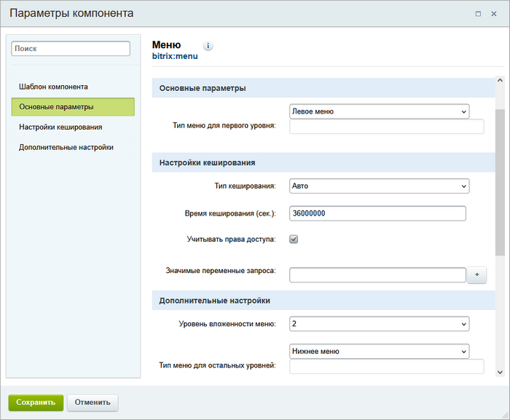The width and height of the screenshot is (510, 420).
Task: Click the info icon next to Меню
Action: pyautogui.click(x=208, y=46)
